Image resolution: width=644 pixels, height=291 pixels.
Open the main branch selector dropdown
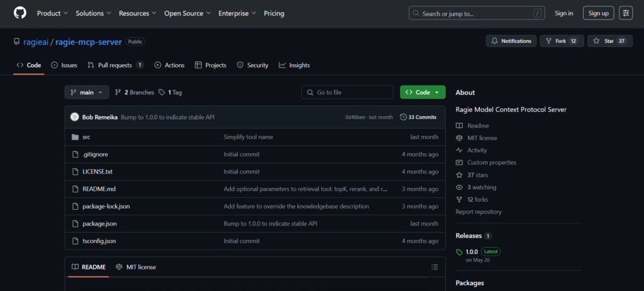coord(87,92)
